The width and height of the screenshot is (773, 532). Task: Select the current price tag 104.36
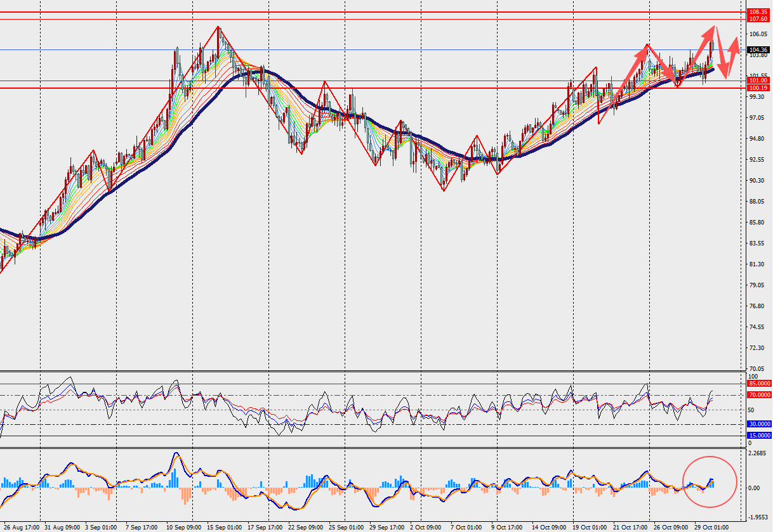tap(760, 49)
